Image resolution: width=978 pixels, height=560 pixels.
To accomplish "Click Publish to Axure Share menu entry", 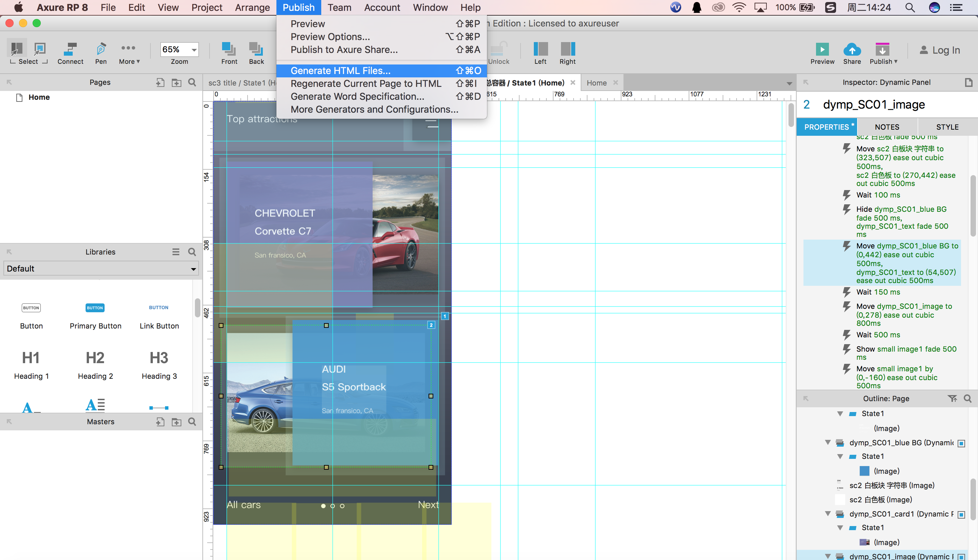I will (344, 50).
